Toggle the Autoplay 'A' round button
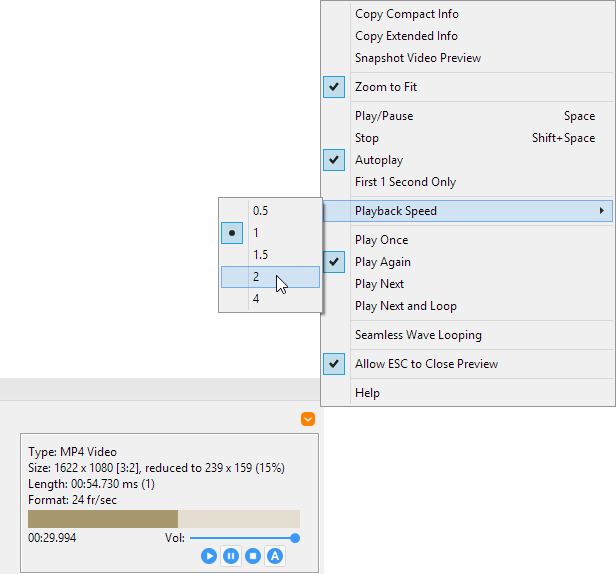The height and width of the screenshot is (574, 616). click(275, 556)
